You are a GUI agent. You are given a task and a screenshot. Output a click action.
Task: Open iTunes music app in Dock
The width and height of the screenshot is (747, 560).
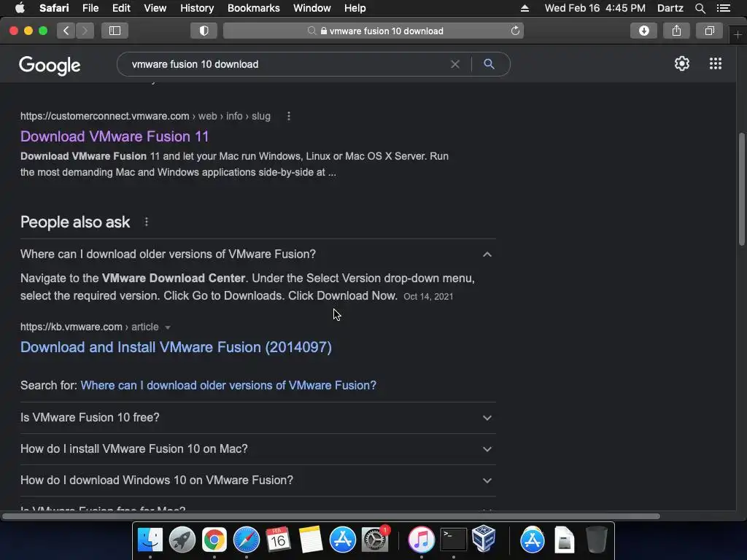(x=421, y=540)
